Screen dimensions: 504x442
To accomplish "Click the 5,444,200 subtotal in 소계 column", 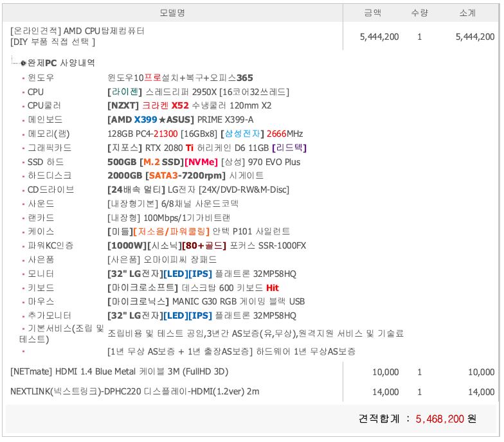I will tap(475, 37).
